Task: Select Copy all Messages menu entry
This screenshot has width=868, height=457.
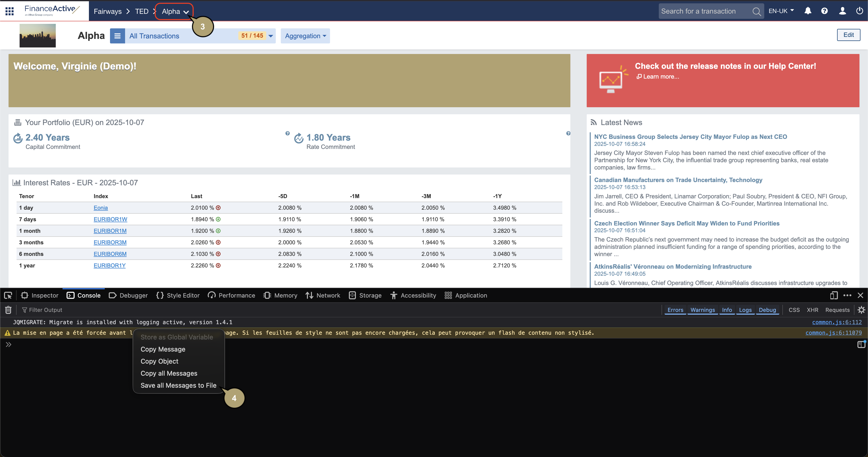Action: tap(169, 373)
